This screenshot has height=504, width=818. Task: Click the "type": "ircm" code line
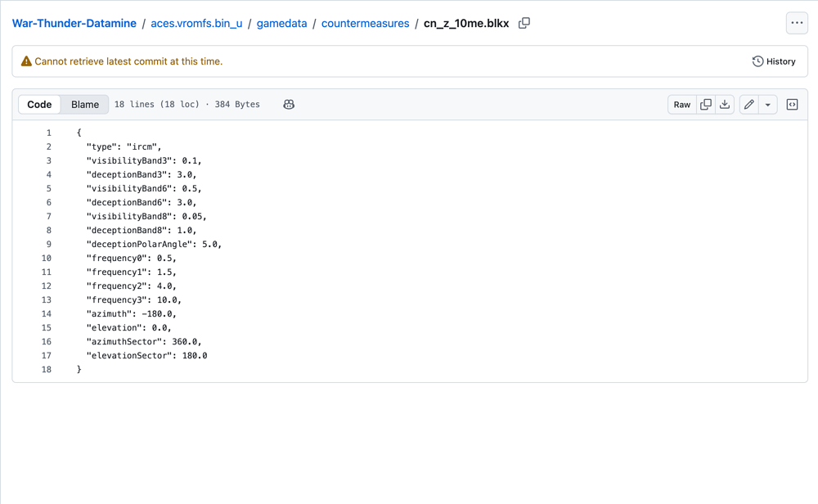124,146
